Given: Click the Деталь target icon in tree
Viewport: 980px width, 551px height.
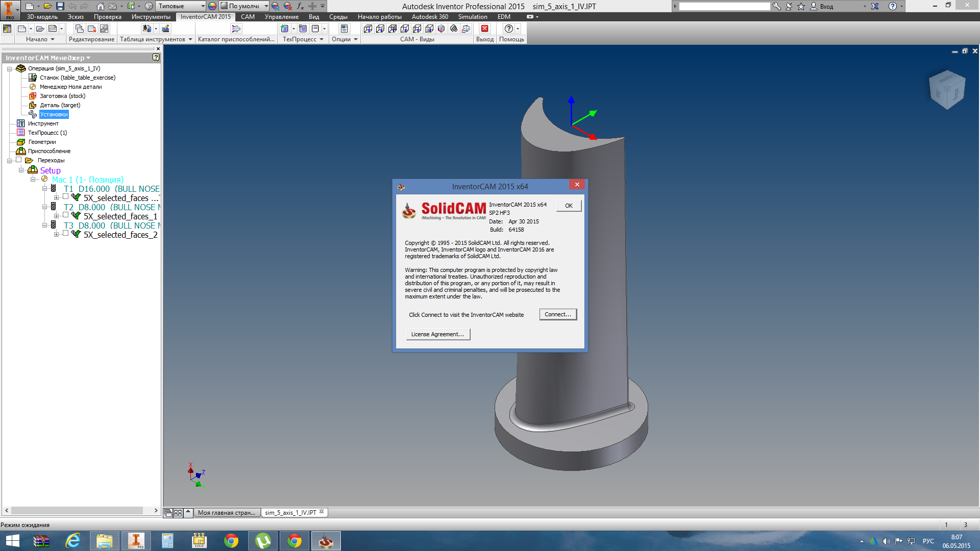Looking at the screenshot, I should (33, 105).
